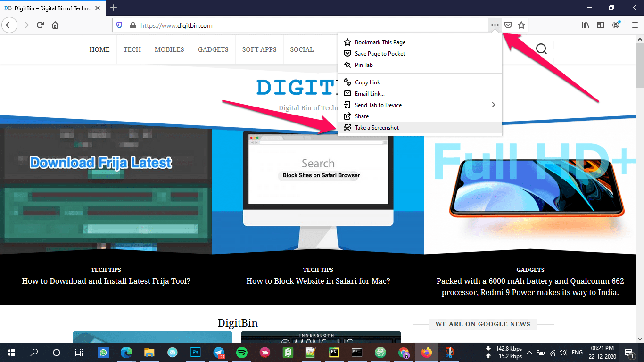Open the tracking protection shield icon
Image resolution: width=644 pixels, height=362 pixels.
(x=119, y=25)
